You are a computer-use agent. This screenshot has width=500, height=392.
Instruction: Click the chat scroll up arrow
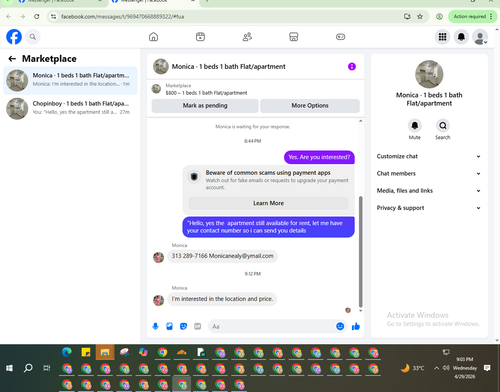pyautogui.click(x=360, y=121)
